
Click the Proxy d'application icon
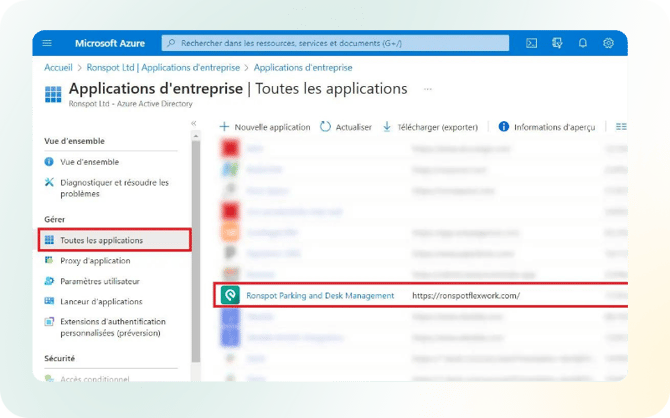(49, 260)
